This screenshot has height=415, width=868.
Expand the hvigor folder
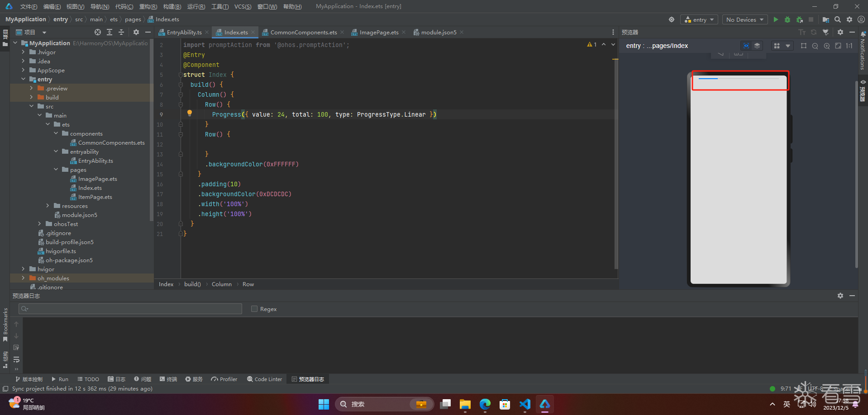tap(24, 269)
